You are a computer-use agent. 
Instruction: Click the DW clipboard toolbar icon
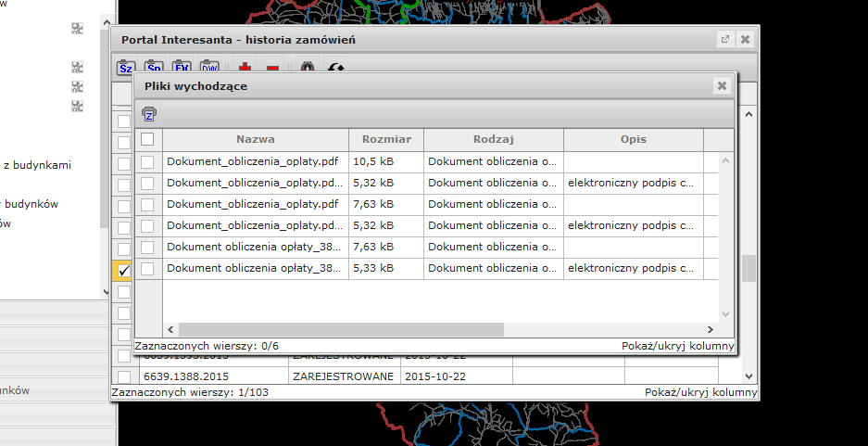pyautogui.click(x=209, y=67)
